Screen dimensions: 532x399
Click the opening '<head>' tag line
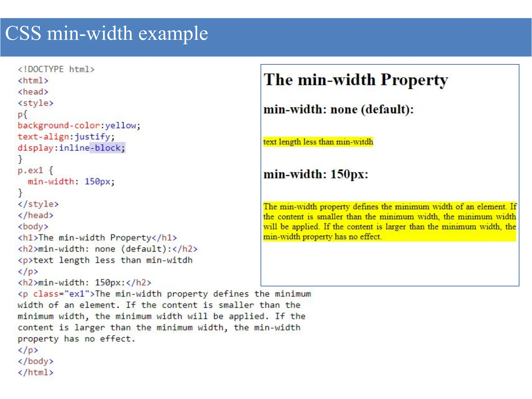pos(33,92)
